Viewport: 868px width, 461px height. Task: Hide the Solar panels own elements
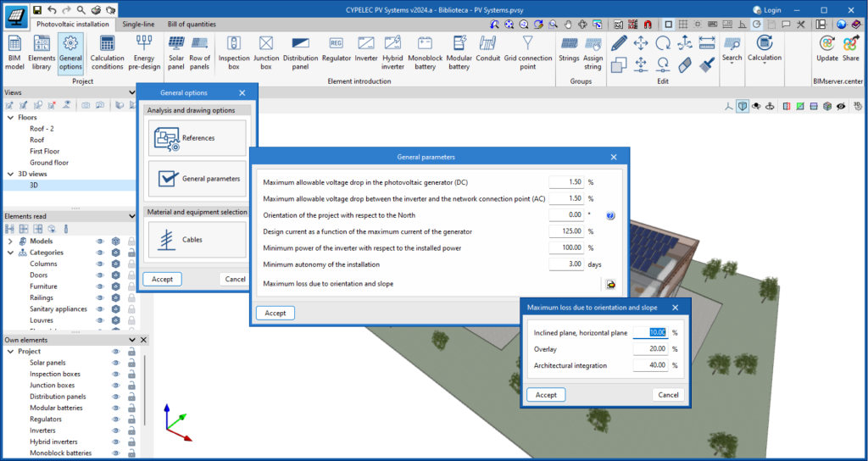pos(115,363)
